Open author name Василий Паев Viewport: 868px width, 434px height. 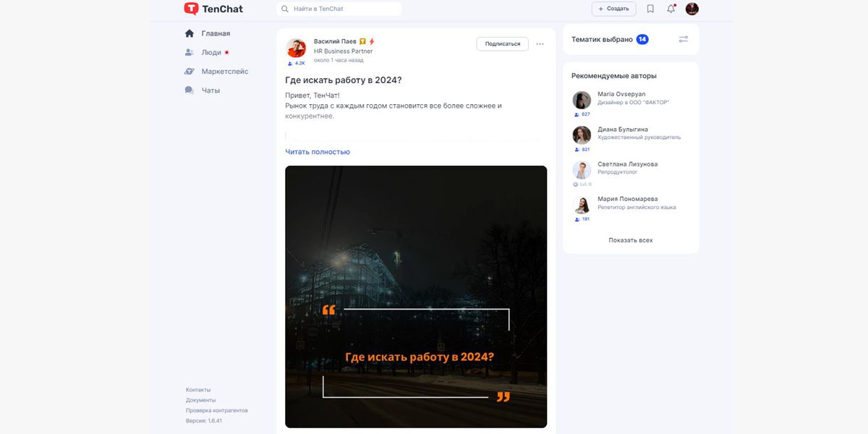335,42
